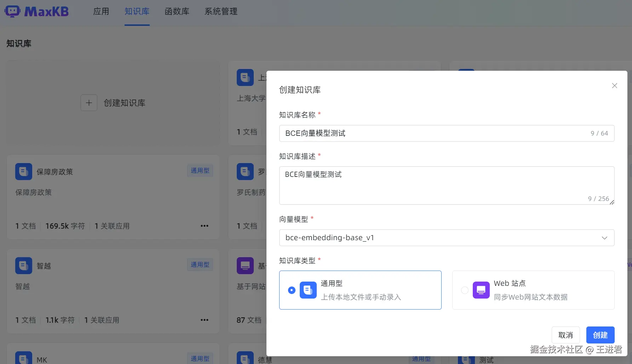Open the 保障房政策 knowledge base icon

point(24,172)
